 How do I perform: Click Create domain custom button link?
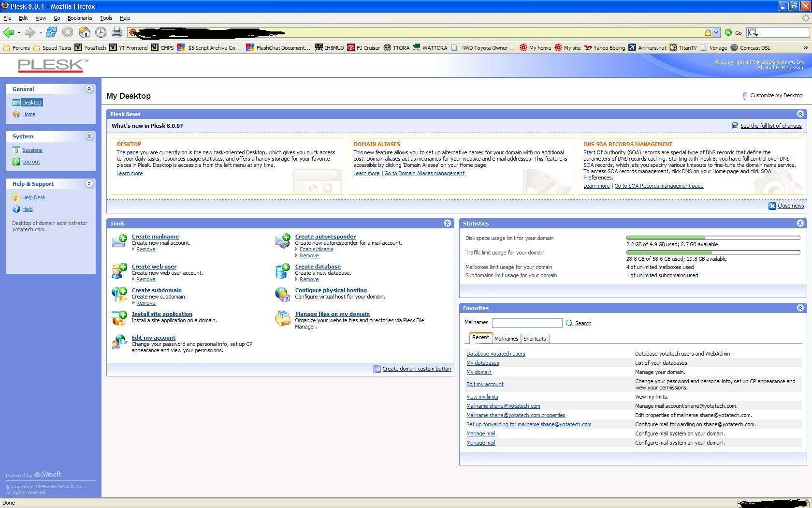tap(417, 369)
